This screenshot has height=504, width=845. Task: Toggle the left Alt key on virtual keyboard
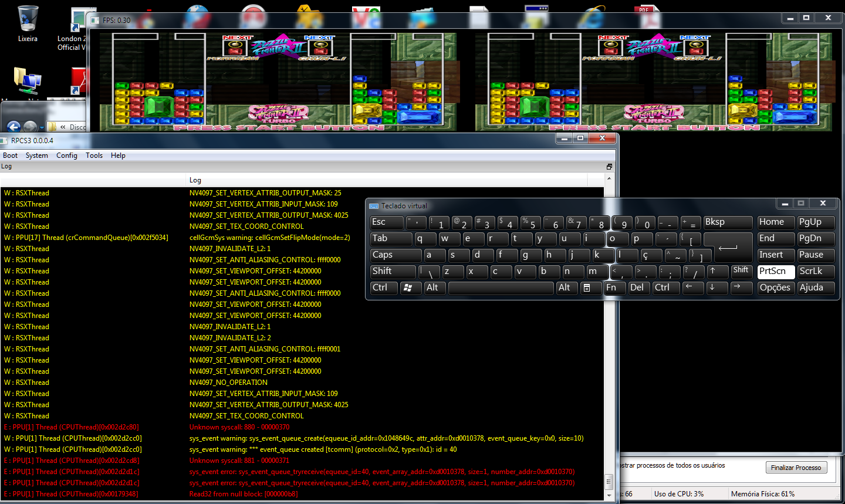pos(435,288)
